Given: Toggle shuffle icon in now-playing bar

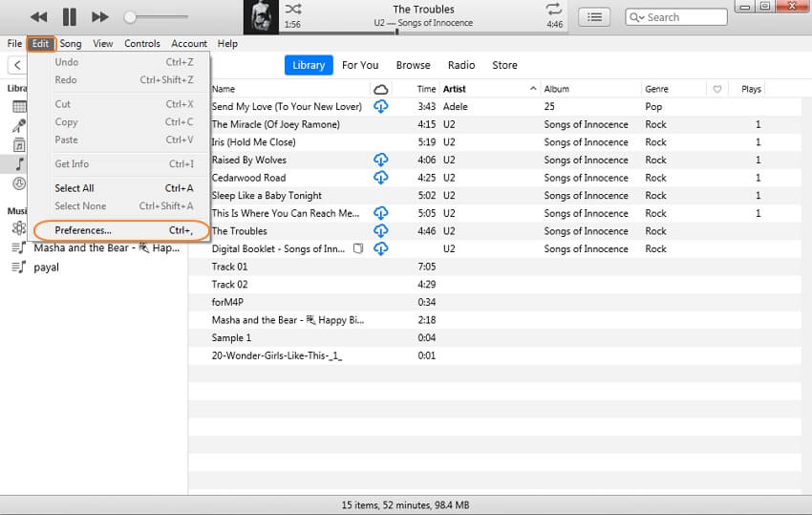Looking at the screenshot, I should pos(293,9).
